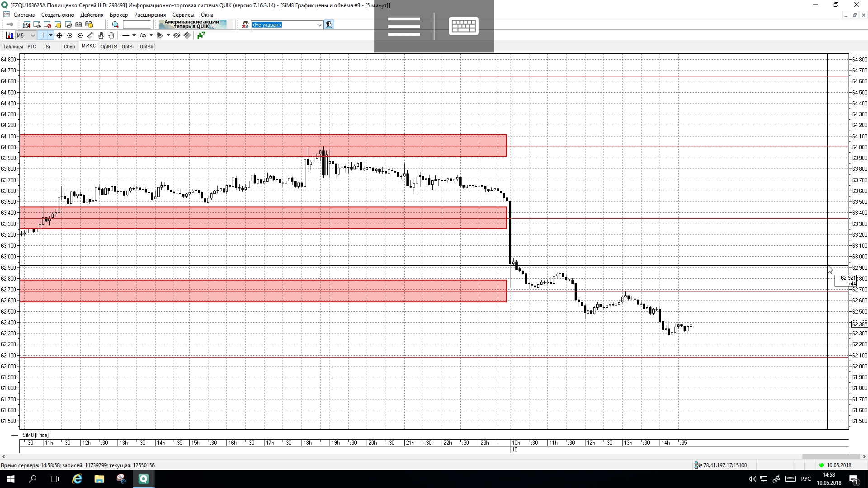Click the Американские акции теперь в QUIK banner

[x=192, y=24]
